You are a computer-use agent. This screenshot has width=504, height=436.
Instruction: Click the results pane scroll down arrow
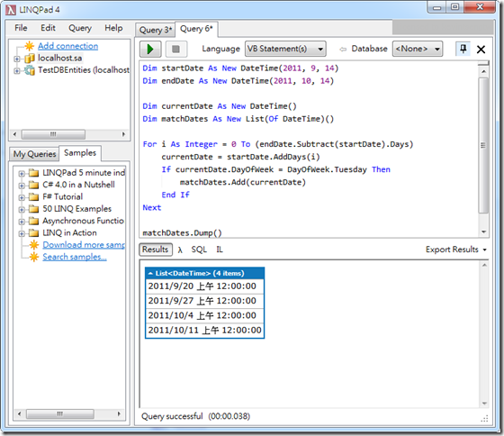tap(484, 404)
